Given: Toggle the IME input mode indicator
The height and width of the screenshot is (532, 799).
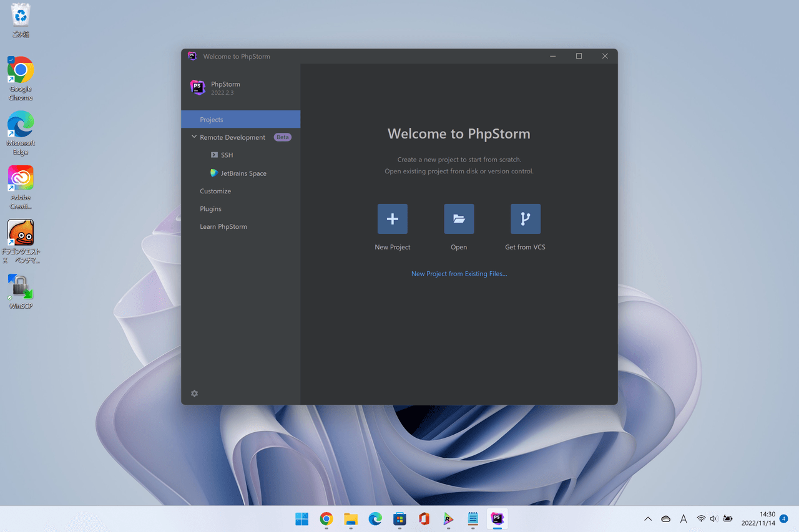Looking at the screenshot, I should click(x=684, y=519).
